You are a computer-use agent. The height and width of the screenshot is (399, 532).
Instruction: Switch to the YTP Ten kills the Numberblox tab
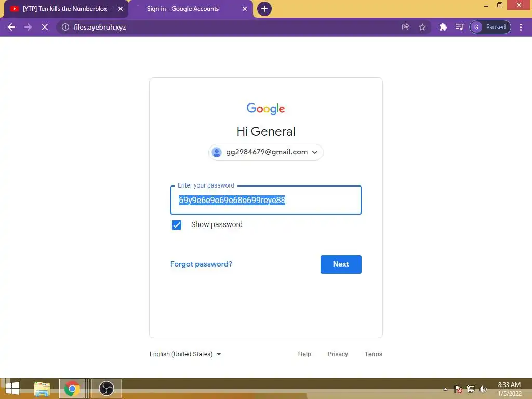point(66,9)
